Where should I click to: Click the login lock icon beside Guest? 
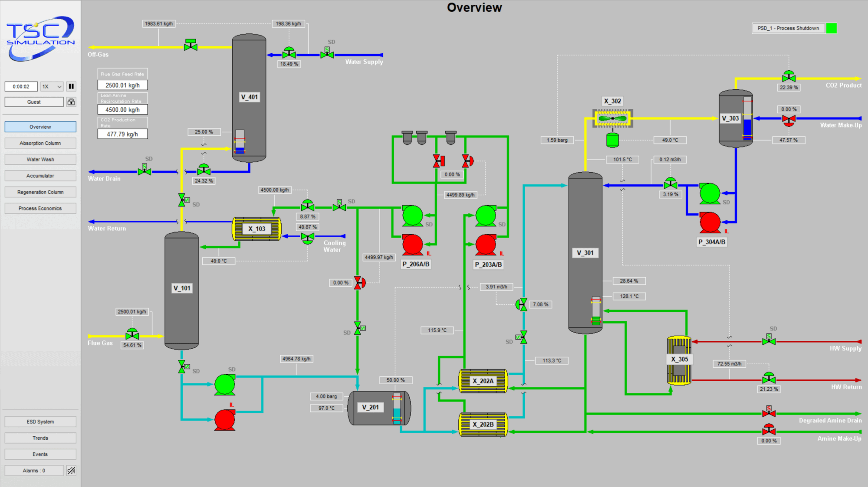[72, 102]
